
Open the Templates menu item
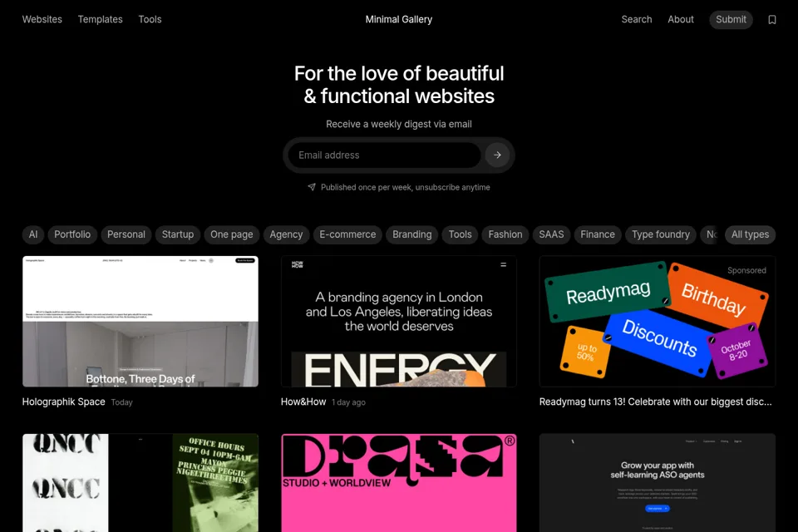(x=101, y=19)
